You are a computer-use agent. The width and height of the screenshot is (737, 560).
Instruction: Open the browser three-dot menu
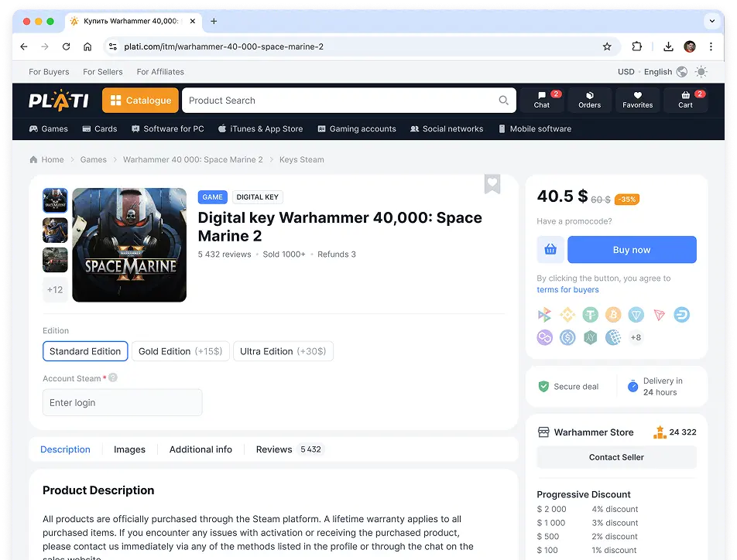pyautogui.click(x=711, y=46)
